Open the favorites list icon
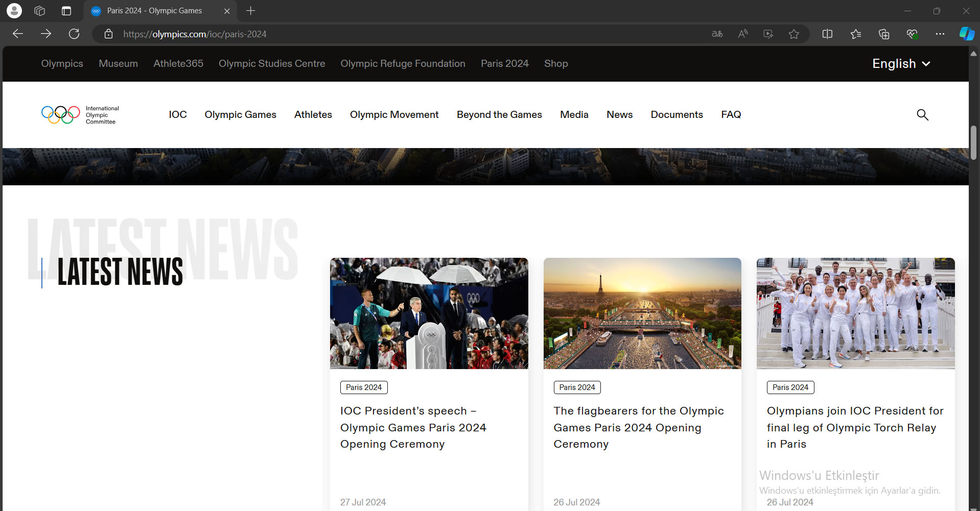This screenshot has width=980, height=511. click(x=856, y=34)
